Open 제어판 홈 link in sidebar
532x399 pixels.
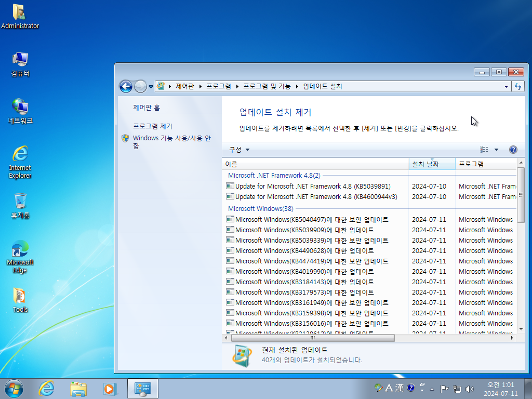(146, 108)
